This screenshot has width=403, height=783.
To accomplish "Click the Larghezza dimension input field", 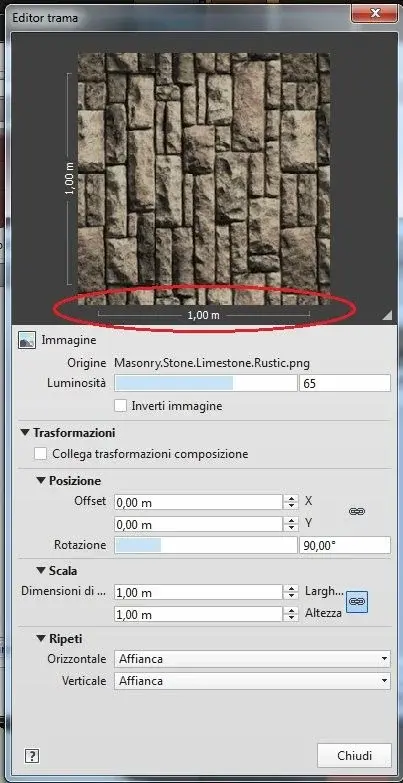I will [199, 592].
